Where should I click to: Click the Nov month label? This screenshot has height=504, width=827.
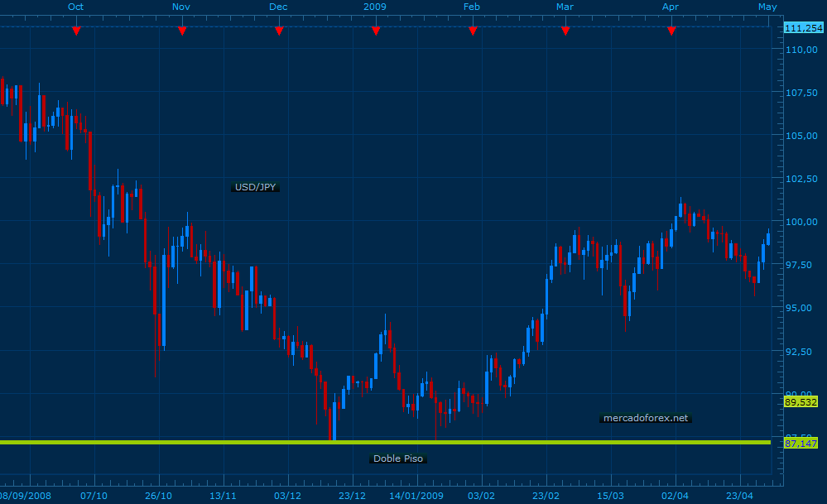[x=181, y=7]
